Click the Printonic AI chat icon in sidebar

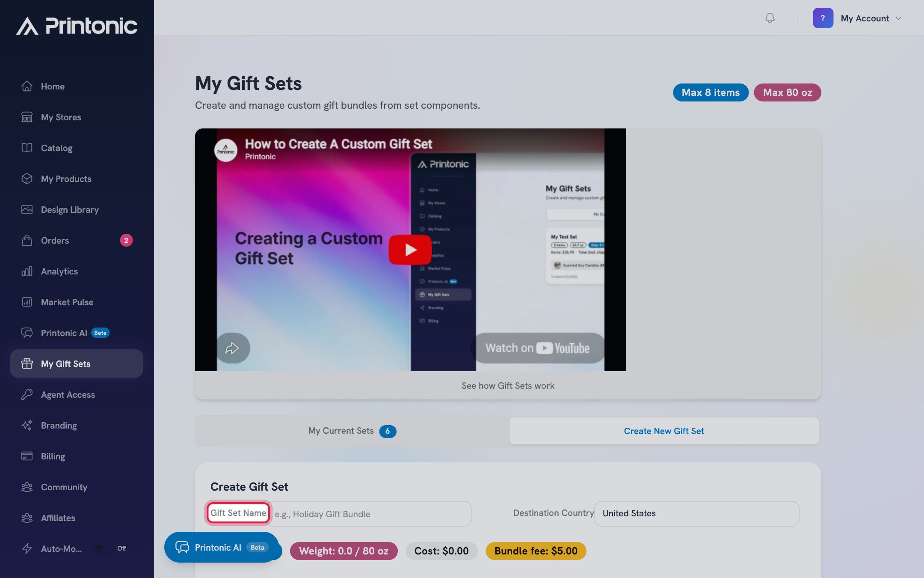(27, 333)
